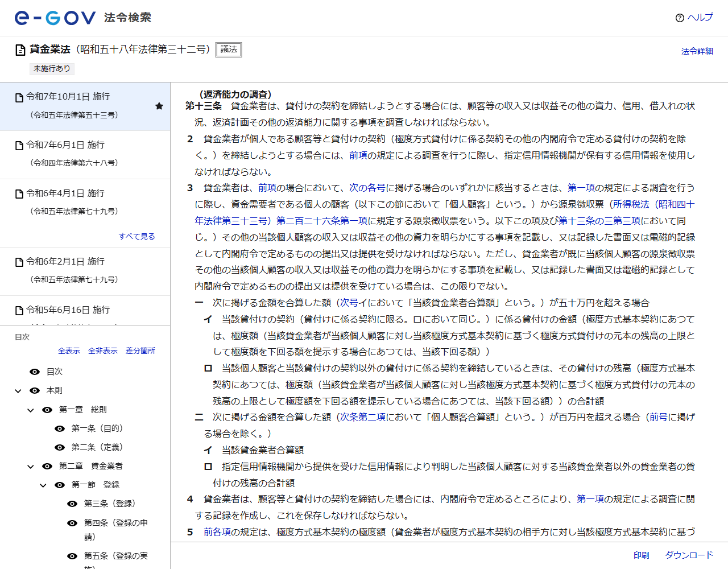The image size is (728, 569).
Task: Toggle visibility eye for 第二章 貸金業者
Action: 47,466
